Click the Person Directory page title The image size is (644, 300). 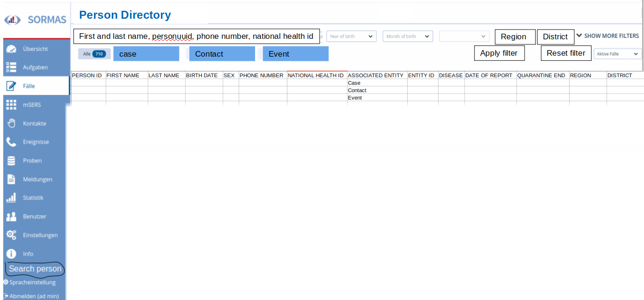(x=125, y=15)
